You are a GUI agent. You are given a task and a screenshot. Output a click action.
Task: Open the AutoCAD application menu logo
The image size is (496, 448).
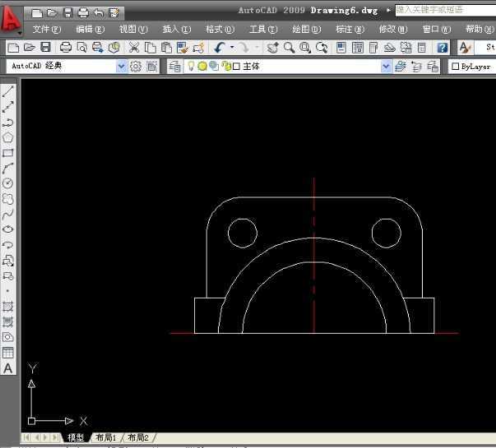11,19
